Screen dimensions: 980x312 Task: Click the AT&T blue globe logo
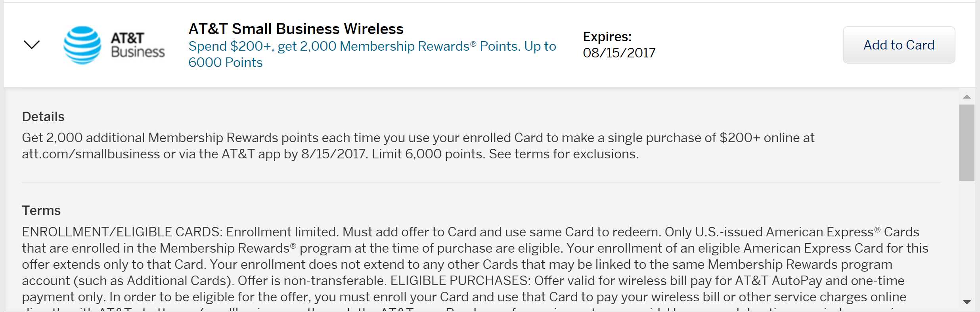tap(82, 45)
